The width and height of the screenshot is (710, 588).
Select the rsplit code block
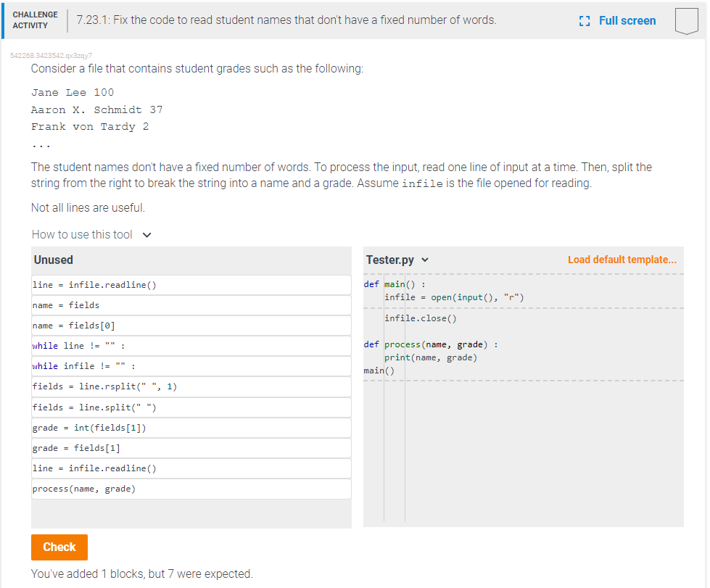[x=190, y=386]
